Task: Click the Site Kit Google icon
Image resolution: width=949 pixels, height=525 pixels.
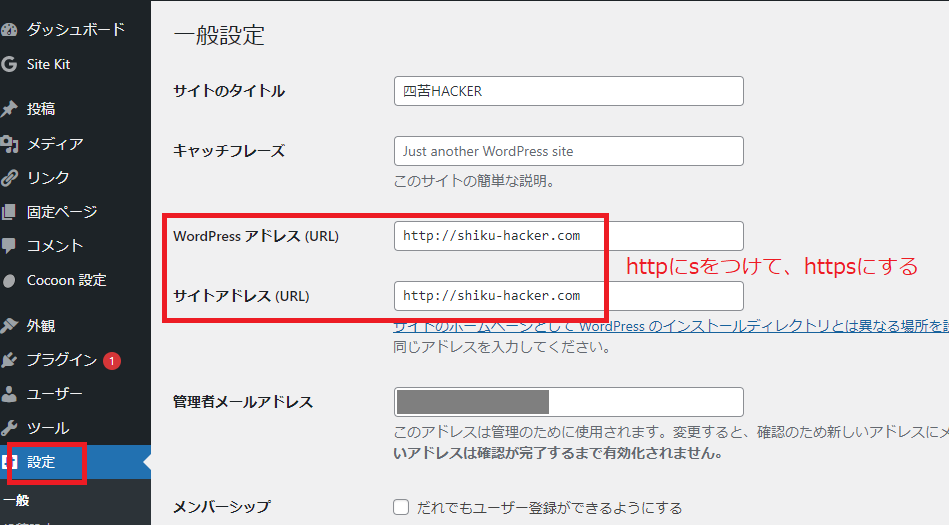Action: pyautogui.click(x=8, y=64)
